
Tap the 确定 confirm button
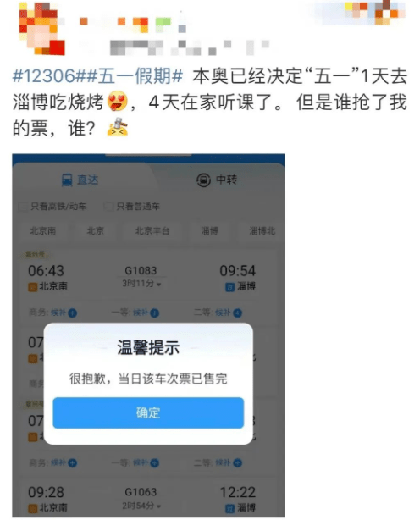148,412
